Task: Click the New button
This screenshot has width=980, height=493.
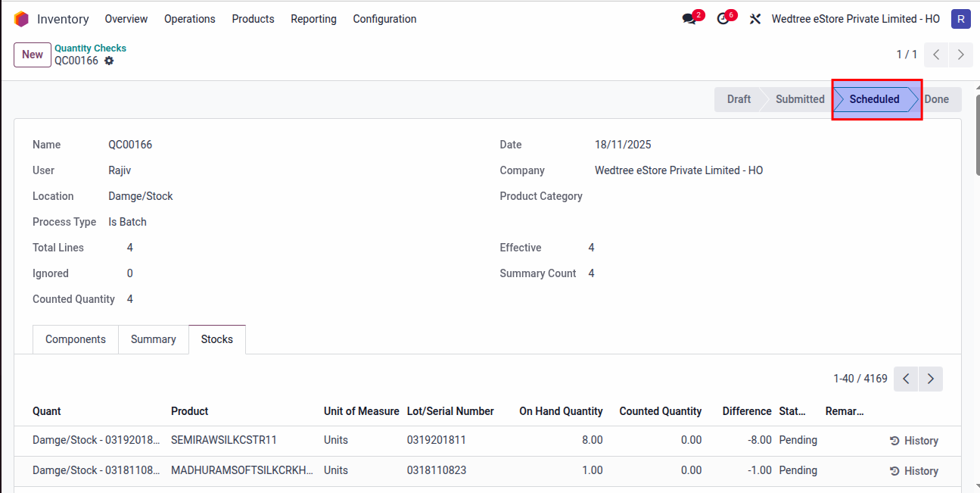Action: pos(33,55)
